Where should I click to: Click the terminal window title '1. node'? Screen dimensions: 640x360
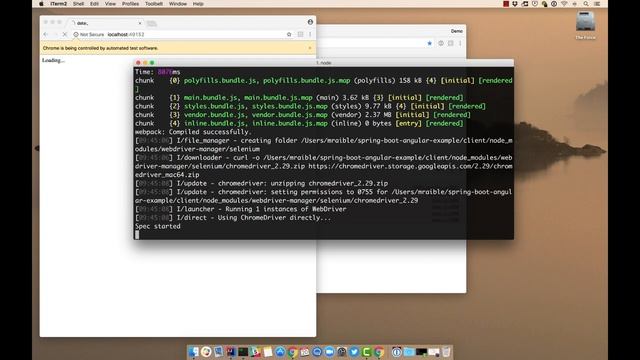pos(324,63)
